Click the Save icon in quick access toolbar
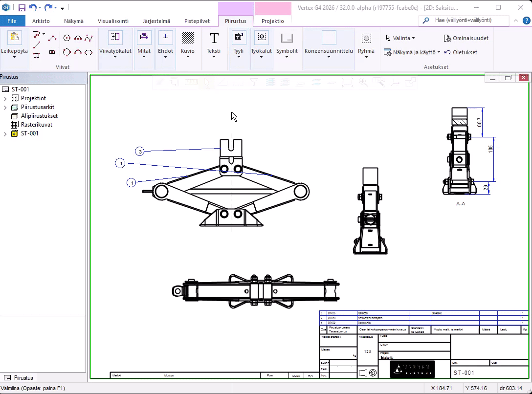This screenshot has width=532, height=394. point(22,8)
